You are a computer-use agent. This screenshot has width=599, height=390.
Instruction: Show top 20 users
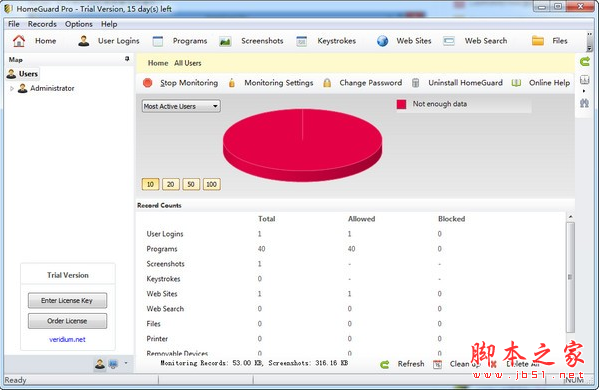click(x=171, y=184)
